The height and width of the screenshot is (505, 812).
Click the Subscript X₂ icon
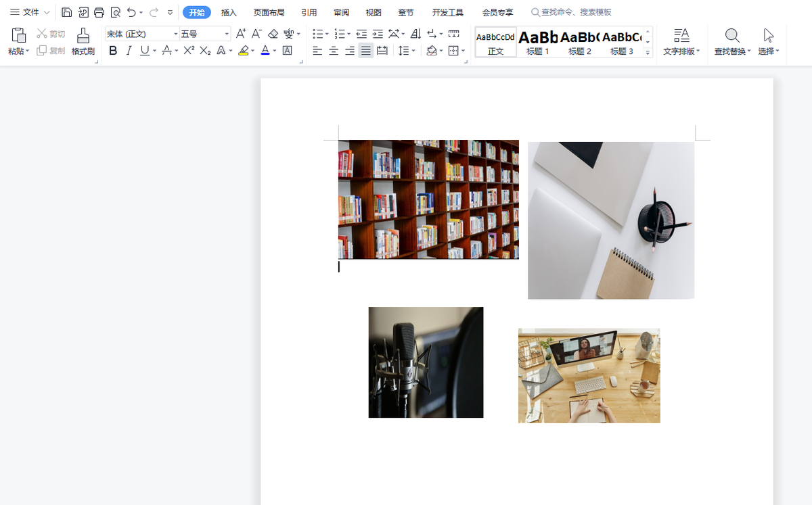pos(205,51)
